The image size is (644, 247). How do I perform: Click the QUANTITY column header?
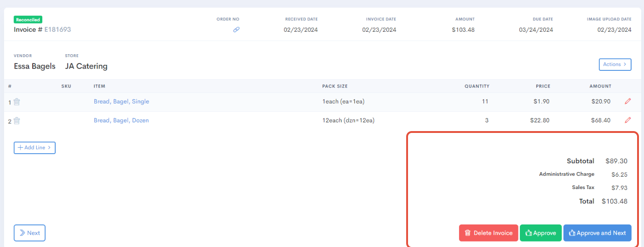(477, 86)
